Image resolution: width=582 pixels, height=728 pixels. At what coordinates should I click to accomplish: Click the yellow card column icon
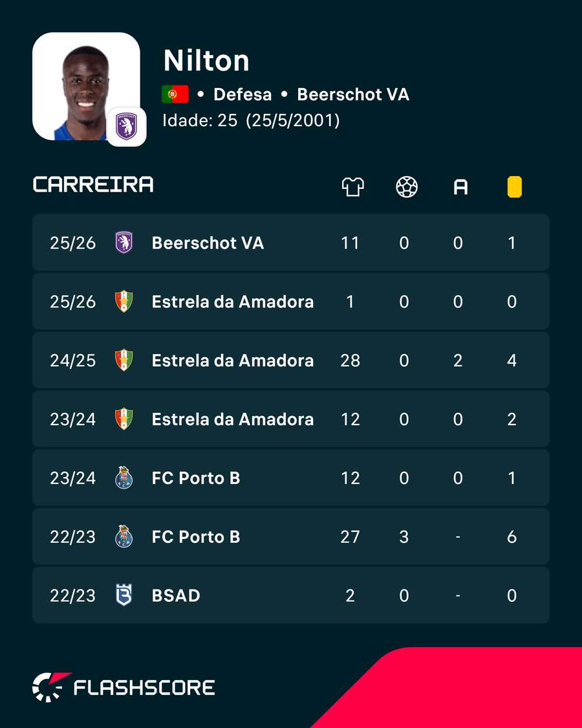(514, 187)
